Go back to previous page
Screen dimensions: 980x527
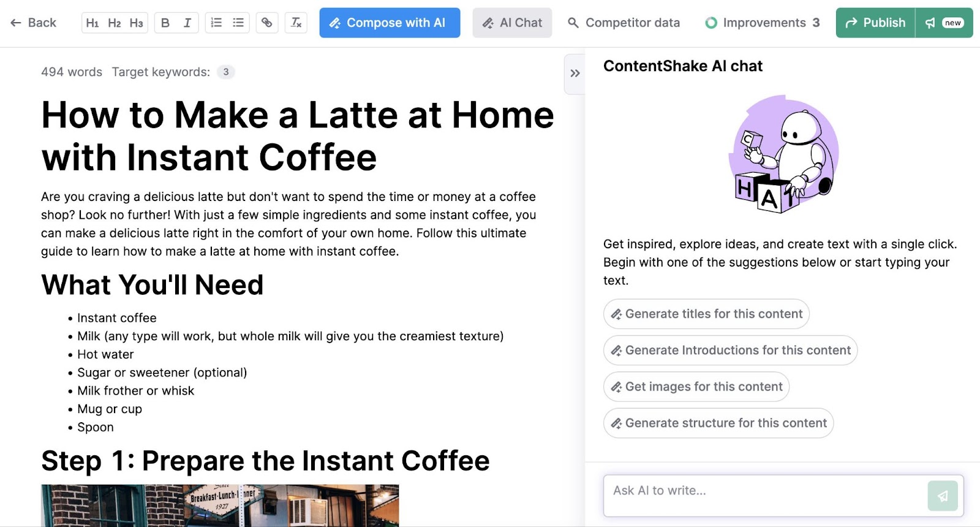click(x=34, y=23)
